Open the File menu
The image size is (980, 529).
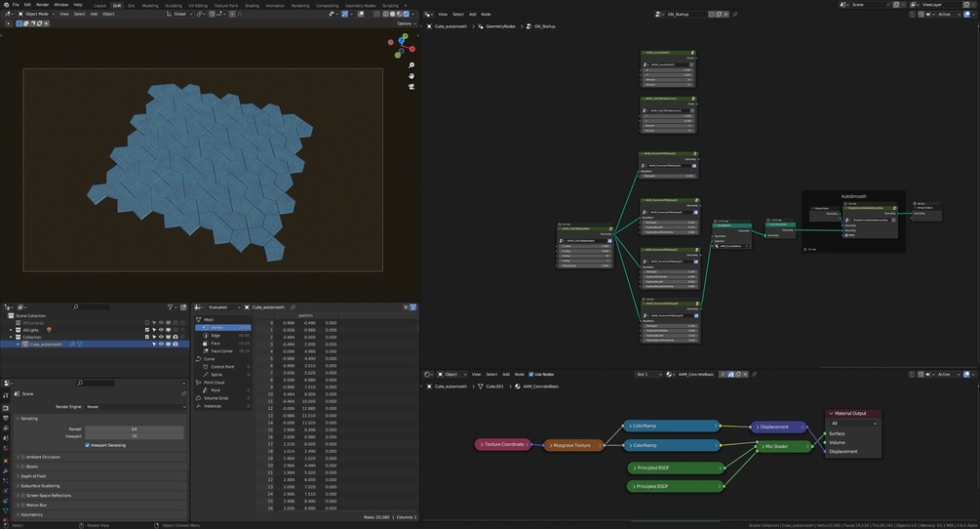16,4
